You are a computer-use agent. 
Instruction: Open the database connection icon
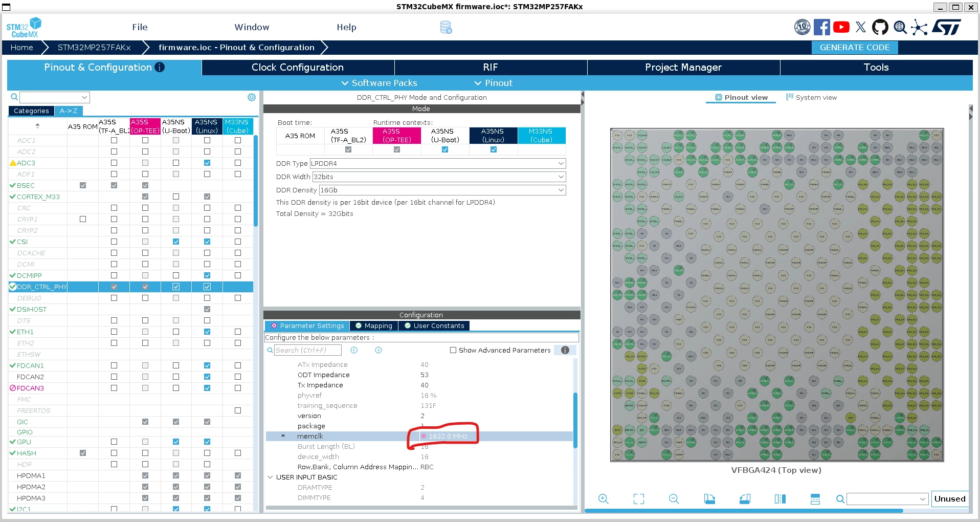446,28
